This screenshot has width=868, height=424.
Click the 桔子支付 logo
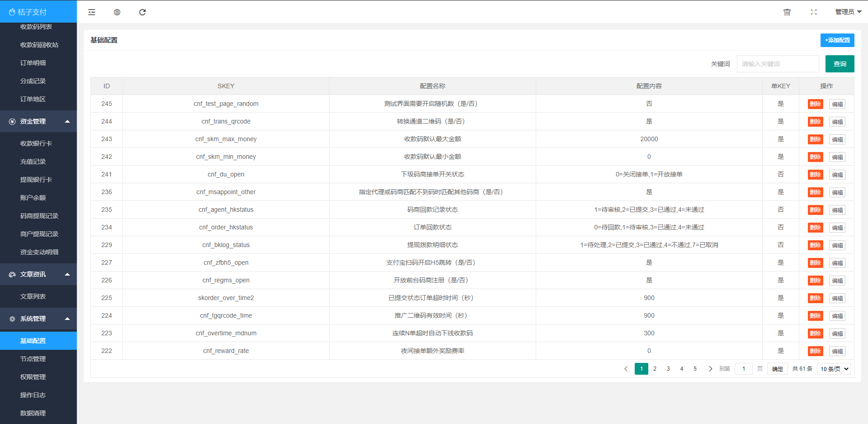pyautogui.click(x=28, y=12)
